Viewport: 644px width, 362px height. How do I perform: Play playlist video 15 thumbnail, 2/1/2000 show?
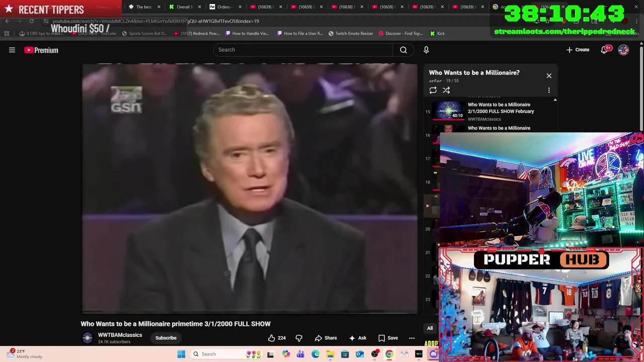point(449,111)
